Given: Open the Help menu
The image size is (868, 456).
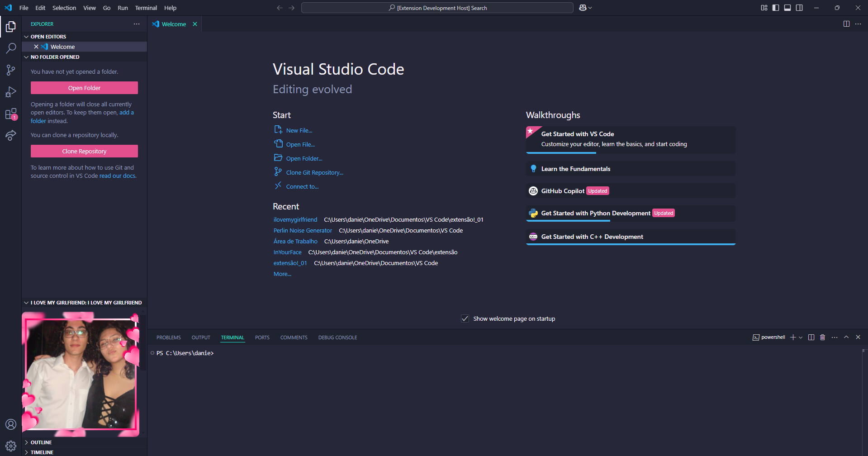Looking at the screenshot, I should click(x=170, y=8).
